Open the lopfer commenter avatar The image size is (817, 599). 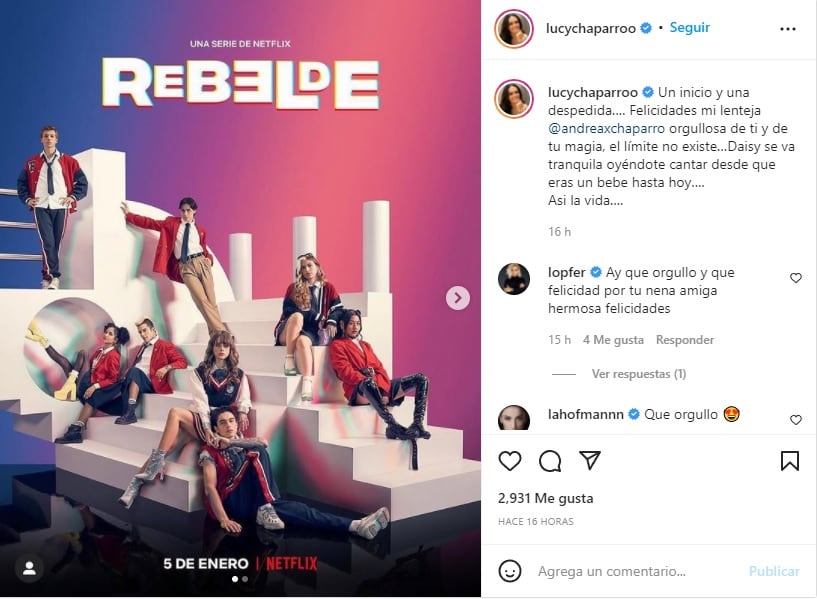point(514,279)
